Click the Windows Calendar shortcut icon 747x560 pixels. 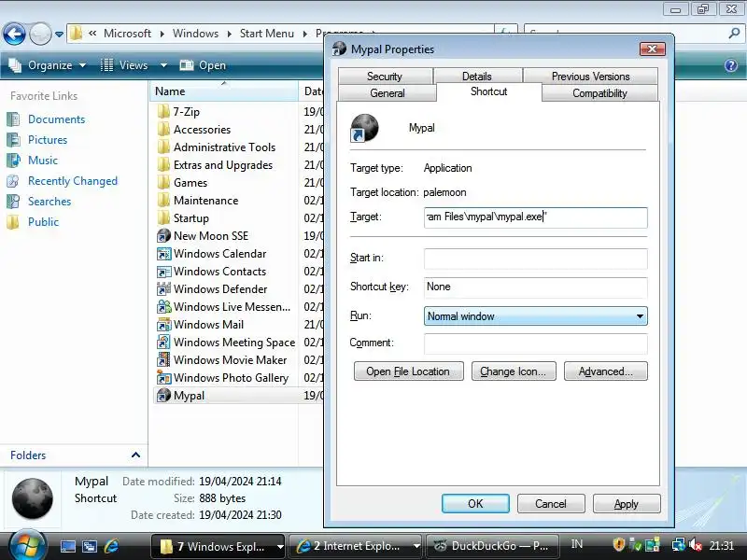[163, 254]
